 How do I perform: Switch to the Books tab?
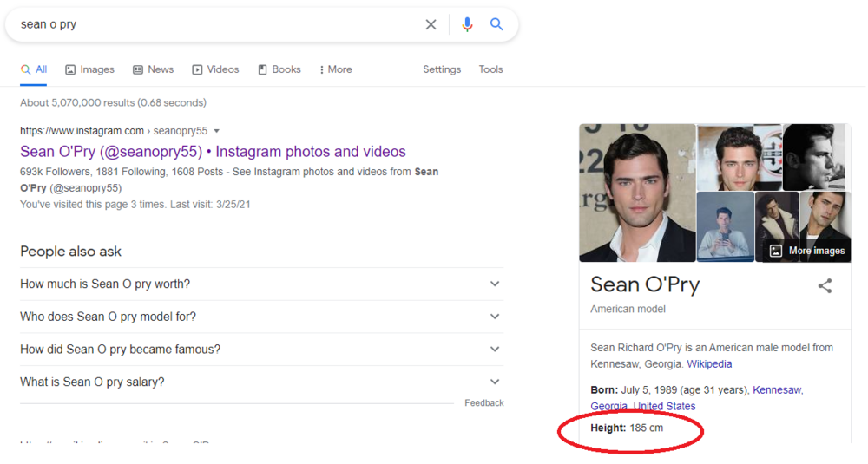tap(279, 69)
